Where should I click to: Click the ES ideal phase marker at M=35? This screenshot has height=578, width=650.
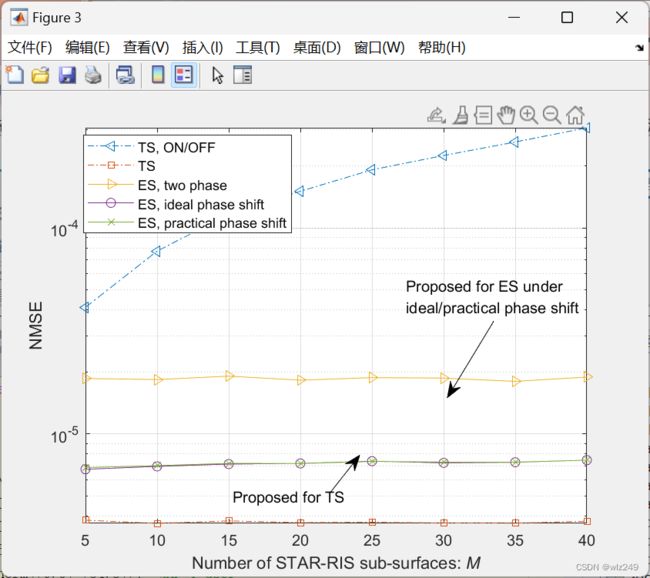point(515,462)
